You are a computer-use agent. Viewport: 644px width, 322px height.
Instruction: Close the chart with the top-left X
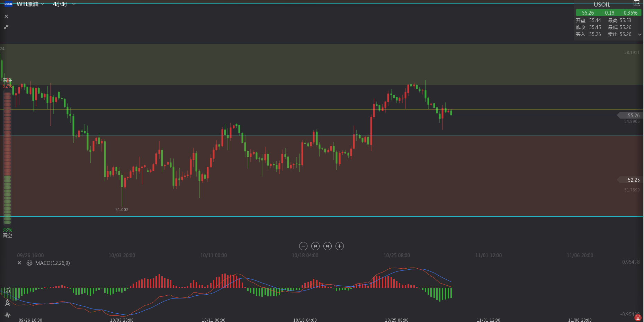pyautogui.click(x=6, y=16)
